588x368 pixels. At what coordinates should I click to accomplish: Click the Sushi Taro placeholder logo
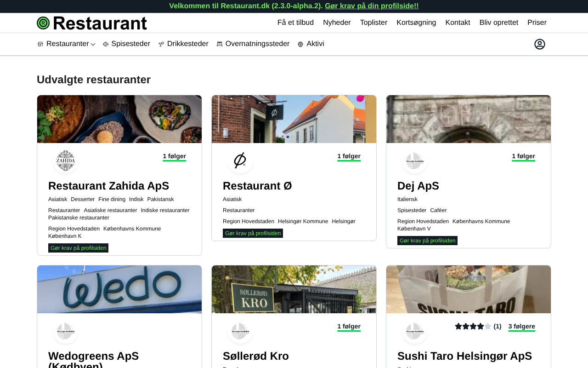[415, 331]
